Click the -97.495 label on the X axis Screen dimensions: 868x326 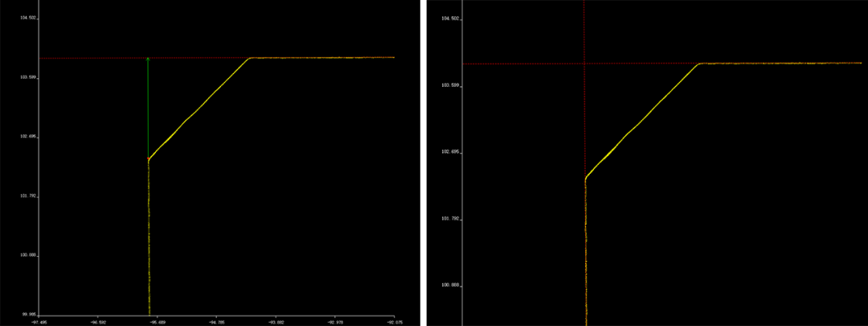pos(39,320)
